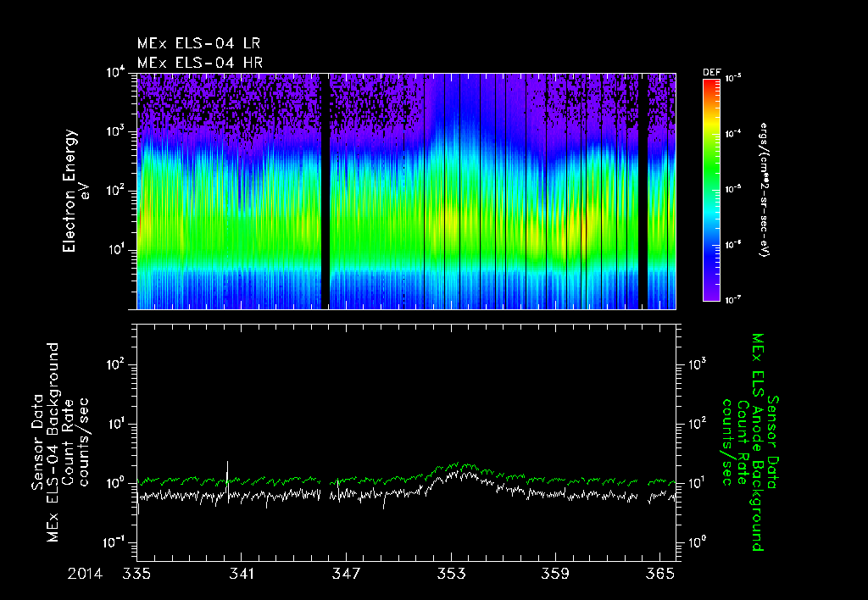Click the DEF color scale bar
The width and height of the screenshot is (868, 600).
[x=711, y=190]
